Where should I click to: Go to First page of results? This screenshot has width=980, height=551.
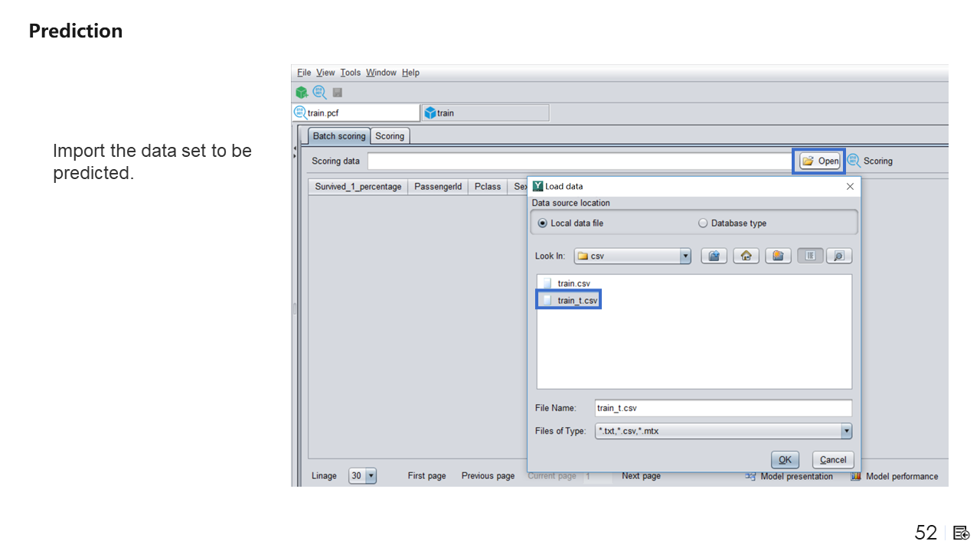point(426,476)
